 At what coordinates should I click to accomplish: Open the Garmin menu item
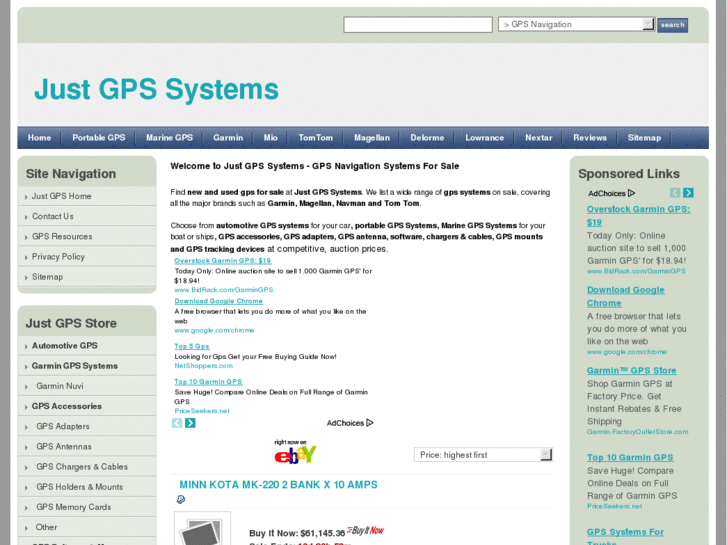pos(228,138)
